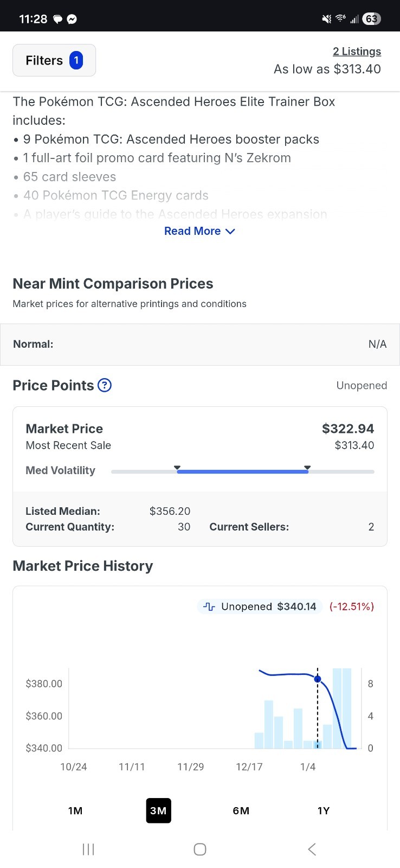Tap the Normal comparison price row
The height and width of the screenshot is (868, 400).
pyautogui.click(x=200, y=344)
